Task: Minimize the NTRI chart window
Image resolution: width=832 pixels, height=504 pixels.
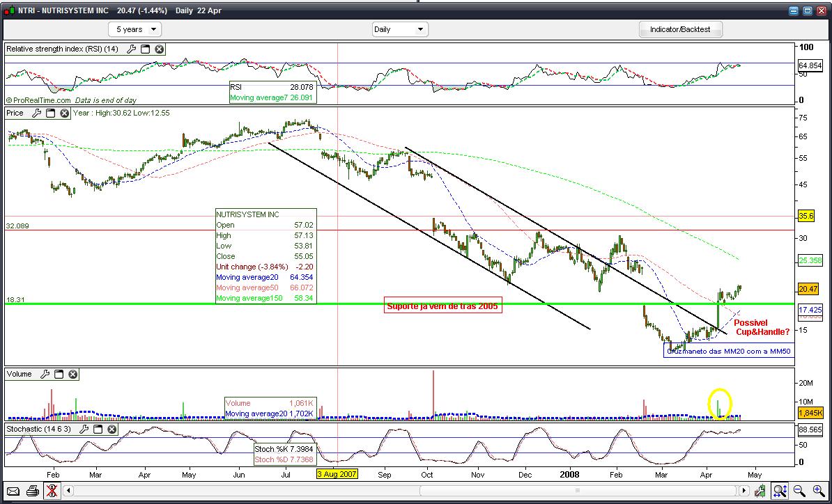Action: pyautogui.click(x=794, y=10)
